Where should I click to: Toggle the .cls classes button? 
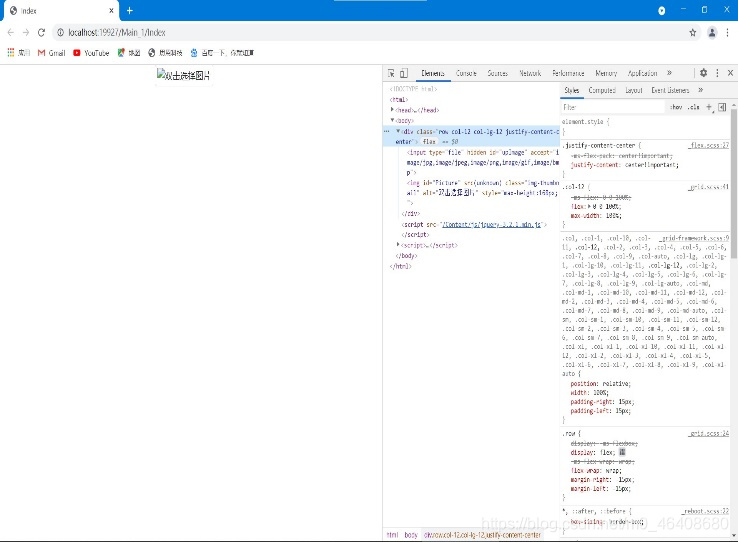pos(693,107)
